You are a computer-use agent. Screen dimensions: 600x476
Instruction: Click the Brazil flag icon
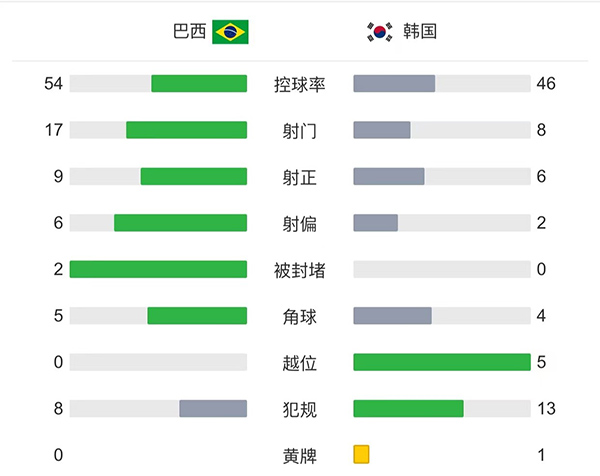[x=230, y=32]
